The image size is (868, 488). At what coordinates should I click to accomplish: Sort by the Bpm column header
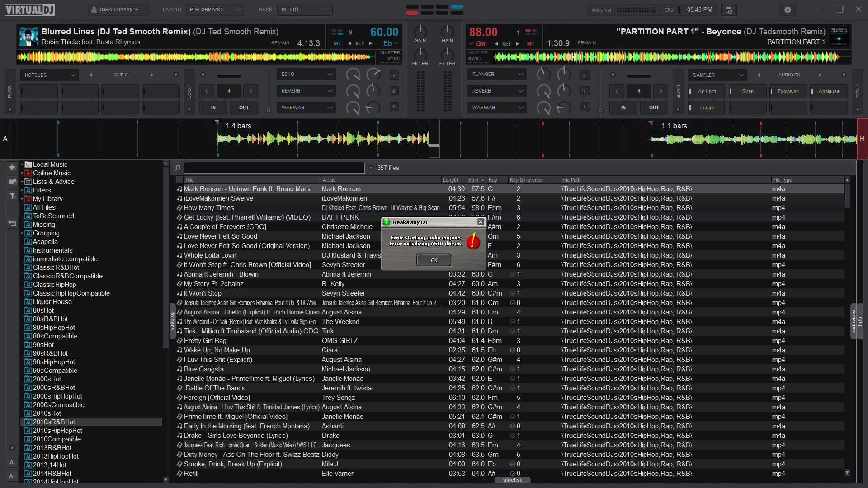click(x=476, y=180)
